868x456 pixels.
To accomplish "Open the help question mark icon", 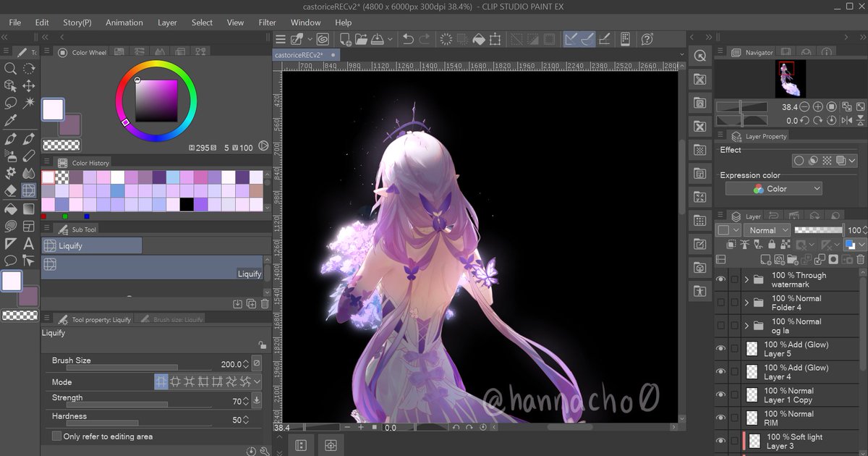I will [647, 39].
